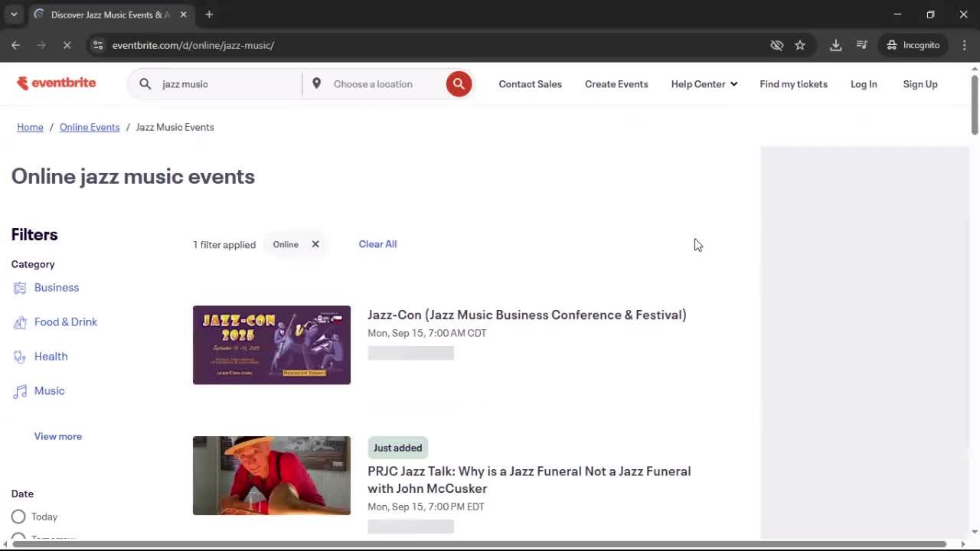Remove the Online filter with X

click(x=315, y=244)
